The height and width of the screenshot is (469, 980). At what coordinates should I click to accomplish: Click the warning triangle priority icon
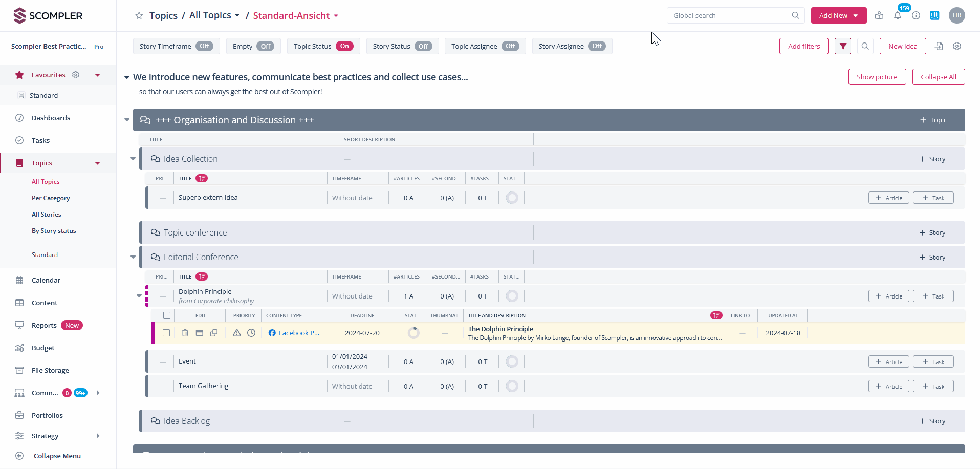pos(237,333)
